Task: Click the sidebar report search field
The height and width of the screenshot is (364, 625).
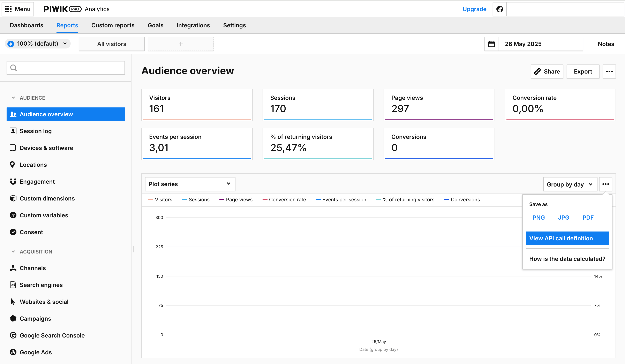Action: pos(66,68)
